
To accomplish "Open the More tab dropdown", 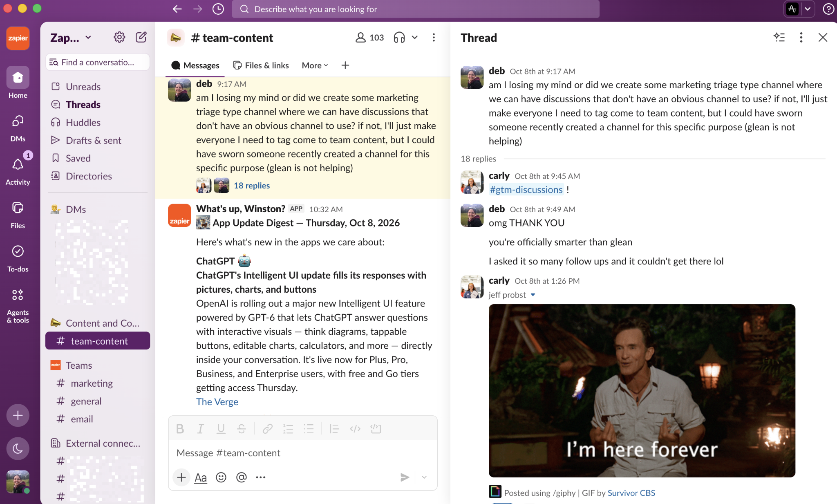I will pyautogui.click(x=315, y=65).
